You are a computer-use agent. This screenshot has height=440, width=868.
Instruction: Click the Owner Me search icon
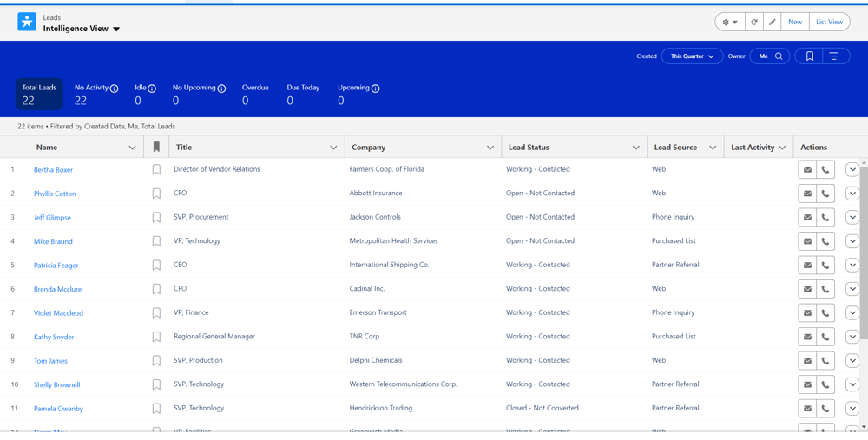point(779,56)
